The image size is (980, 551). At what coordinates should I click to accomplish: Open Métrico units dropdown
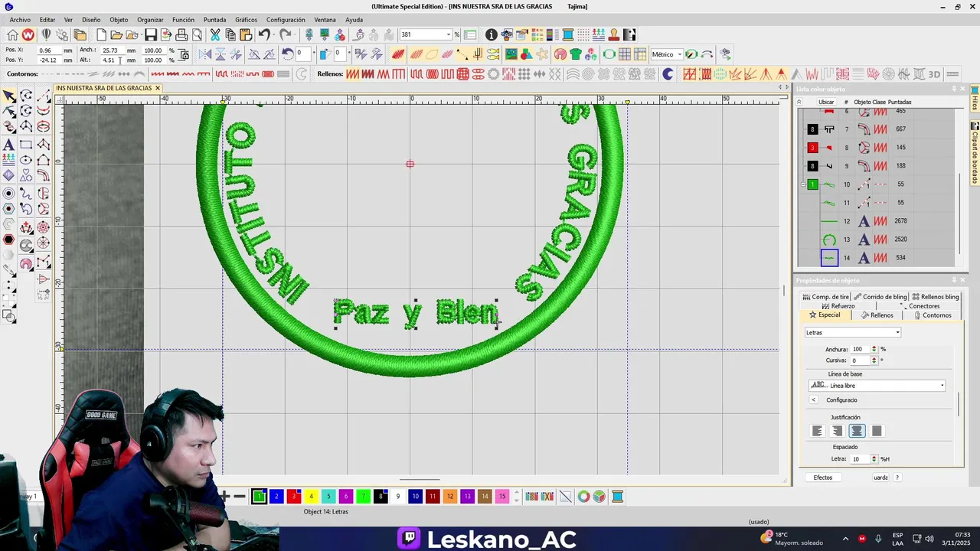679,54
